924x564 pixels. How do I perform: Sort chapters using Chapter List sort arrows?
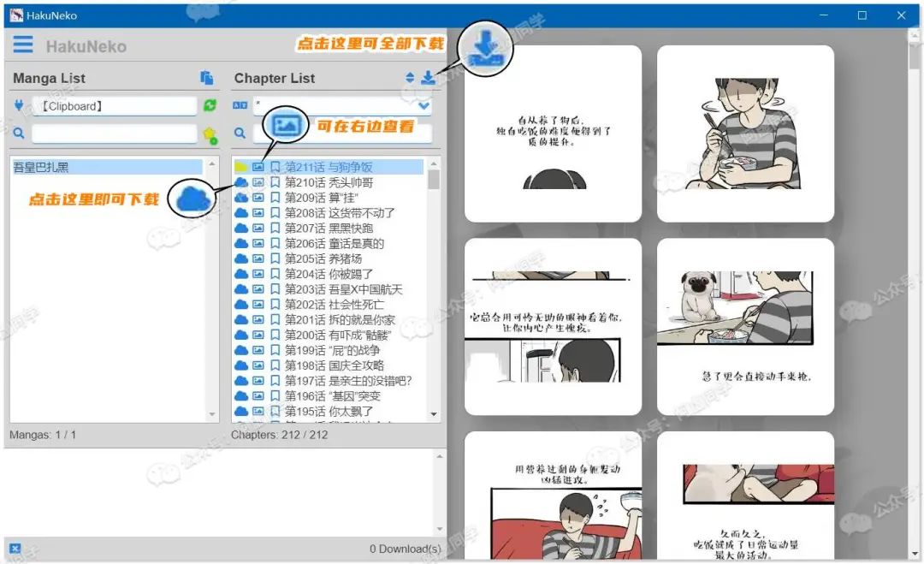pyautogui.click(x=410, y=78)
